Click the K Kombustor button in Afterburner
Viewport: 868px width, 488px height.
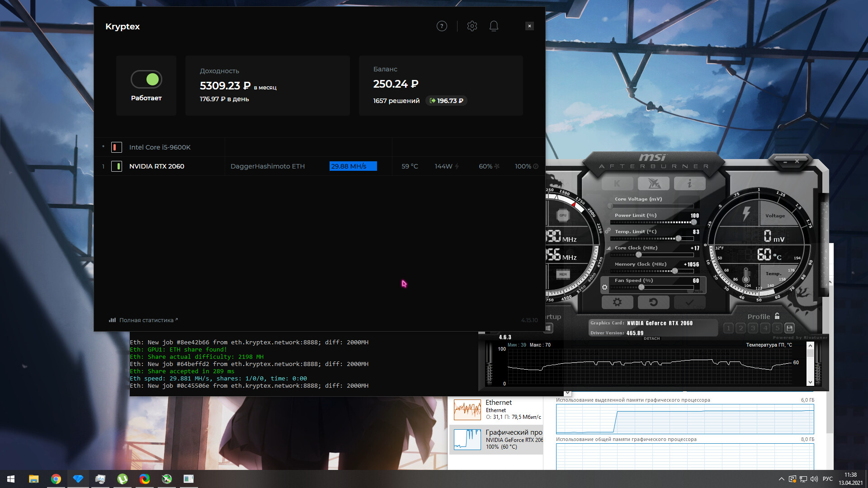(617, 183)
